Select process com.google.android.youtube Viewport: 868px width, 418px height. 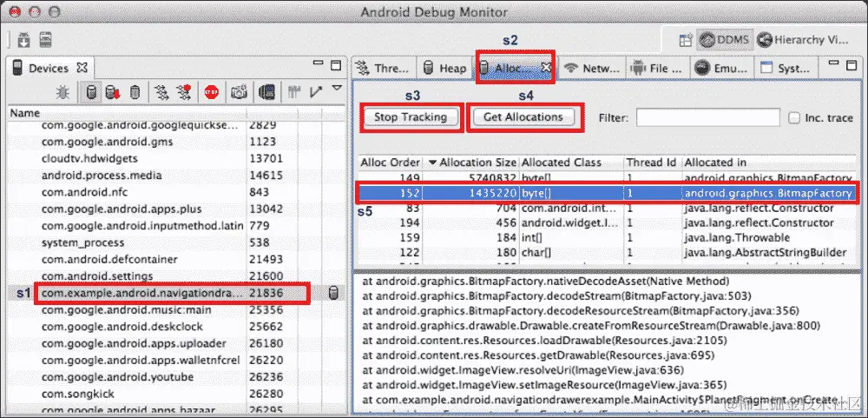coord(176,377)
